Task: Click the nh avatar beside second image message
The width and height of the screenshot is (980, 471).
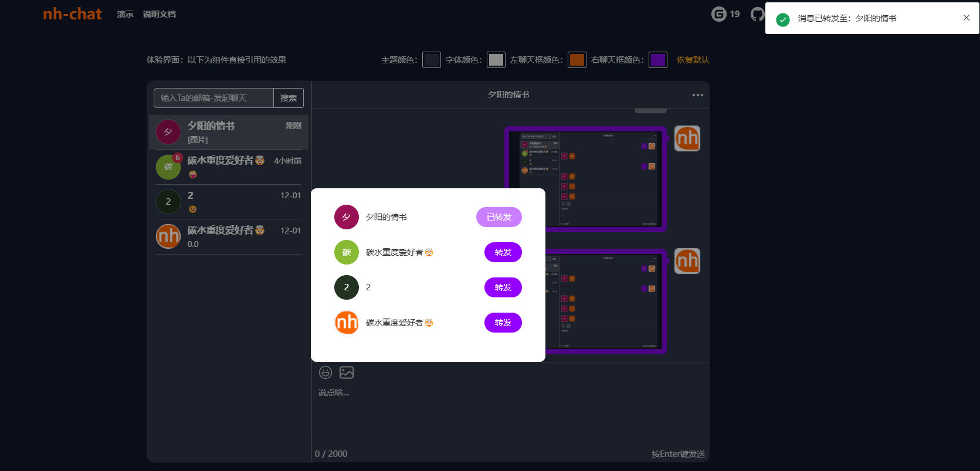Action: (687, 261)
